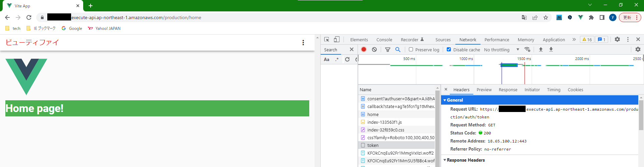Activate inspect element picker
644x167 pixels.
pos(327,40)
